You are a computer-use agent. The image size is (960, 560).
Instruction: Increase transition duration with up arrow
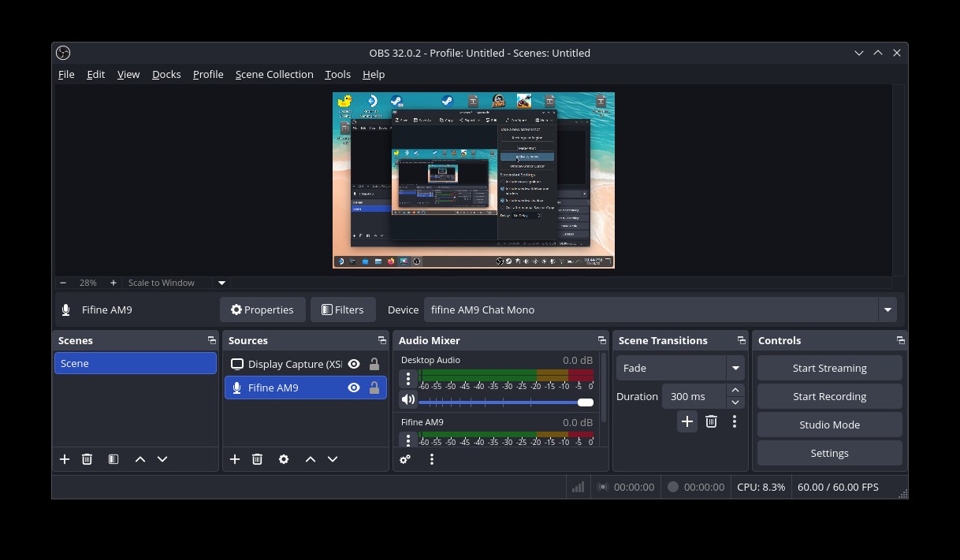(x=735, y=390)
